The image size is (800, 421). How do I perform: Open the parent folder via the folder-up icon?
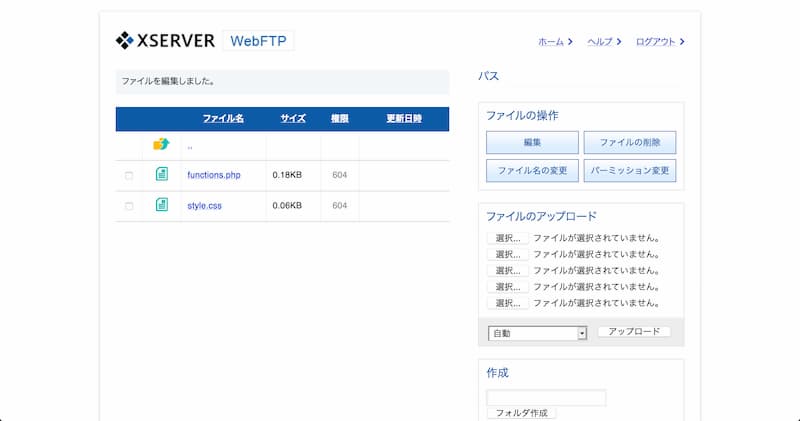click(x=161, y=144)
